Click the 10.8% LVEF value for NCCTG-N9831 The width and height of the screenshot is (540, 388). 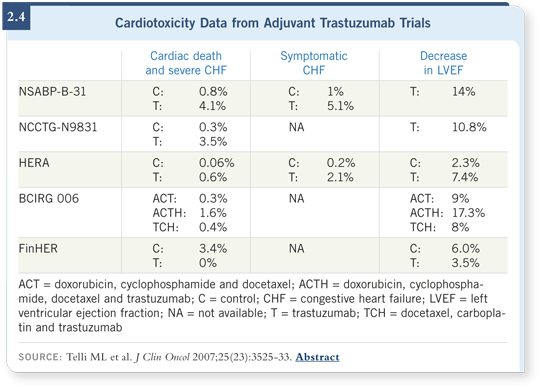[469, 127]
